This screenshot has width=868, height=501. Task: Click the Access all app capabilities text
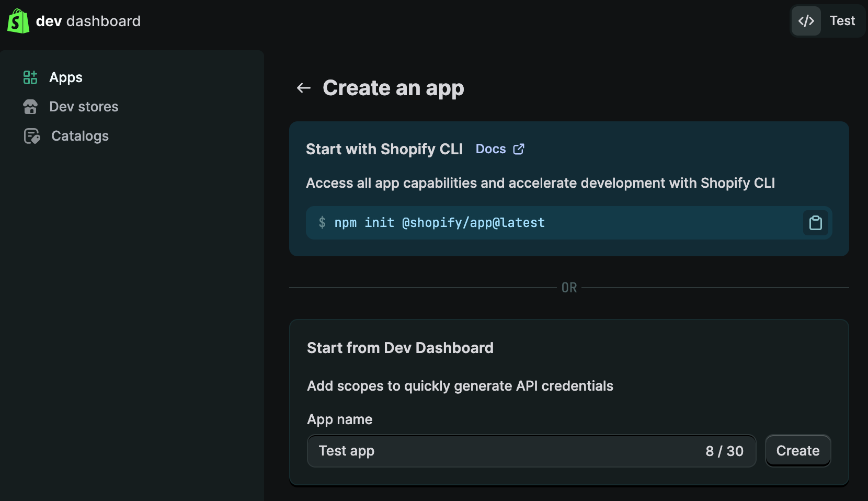coord(540,183)
